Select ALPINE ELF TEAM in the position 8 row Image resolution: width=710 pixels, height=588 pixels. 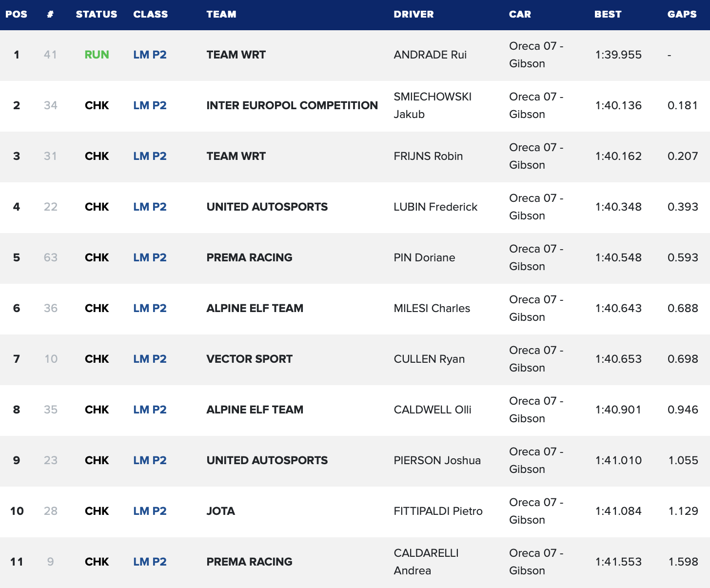[255, 410]
